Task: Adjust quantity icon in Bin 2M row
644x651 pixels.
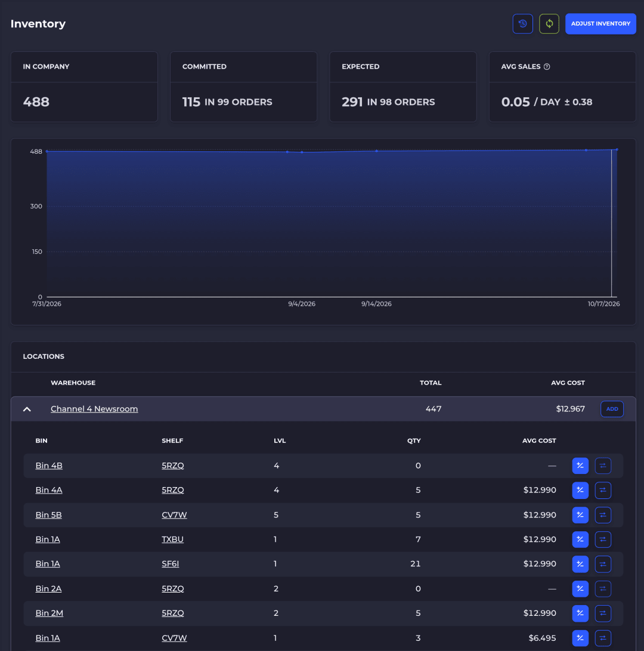Action: (x=580, y=613)
